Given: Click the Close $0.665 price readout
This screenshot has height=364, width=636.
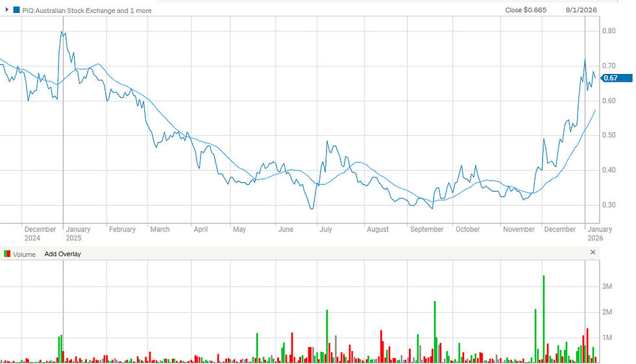Looking at the screenshot, I should point(526,10).
